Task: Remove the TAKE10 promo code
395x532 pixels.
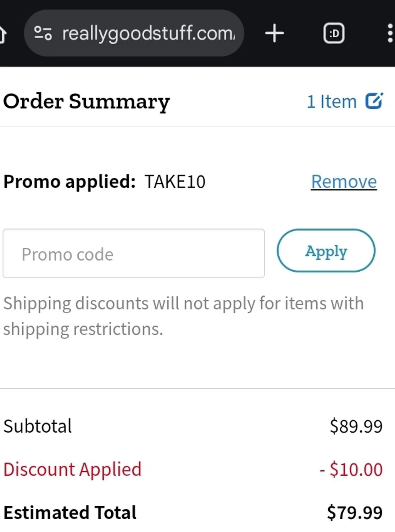Action: (x=344, y=182)
